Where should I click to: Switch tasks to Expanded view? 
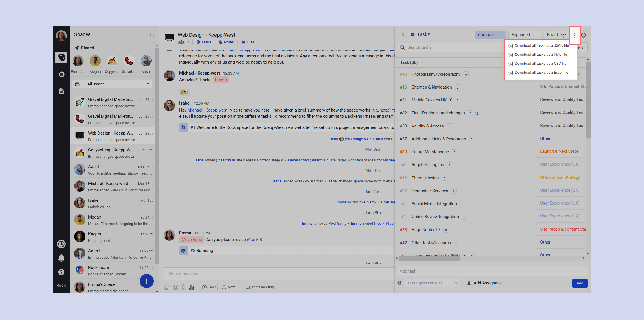click(x=524, y=35)
